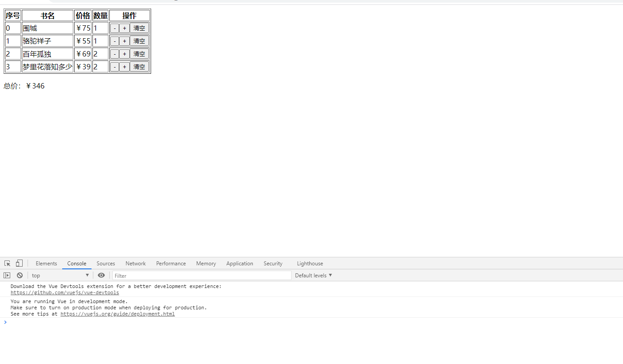Create a live expression with the eye icon
623x364 pixels.
[x=101, y=275]
